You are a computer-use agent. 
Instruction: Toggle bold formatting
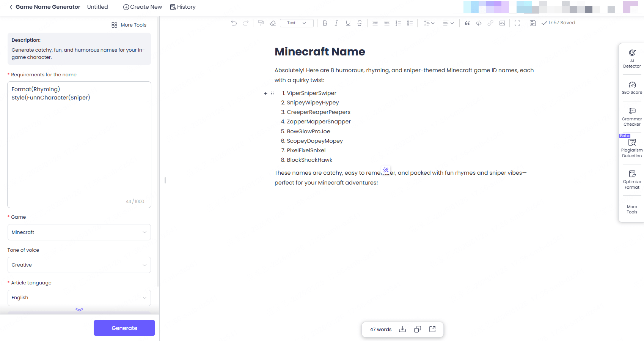pos(325,23)
